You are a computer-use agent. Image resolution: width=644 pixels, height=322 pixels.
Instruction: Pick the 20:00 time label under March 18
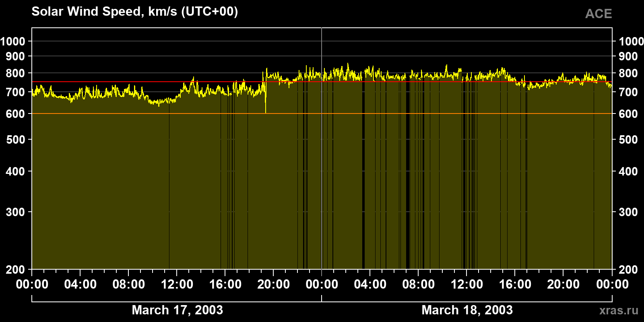(x=563, y=284)
